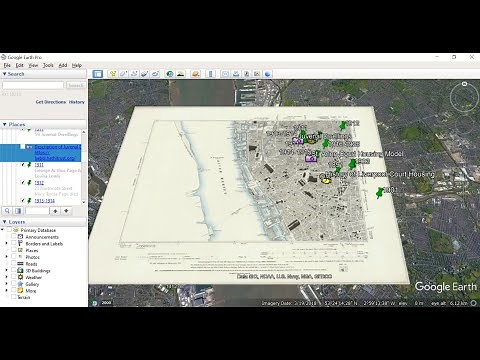Click the Email toolbar icon
The width and height of the screenshot is (480, 360).
(x=225, y=74)
